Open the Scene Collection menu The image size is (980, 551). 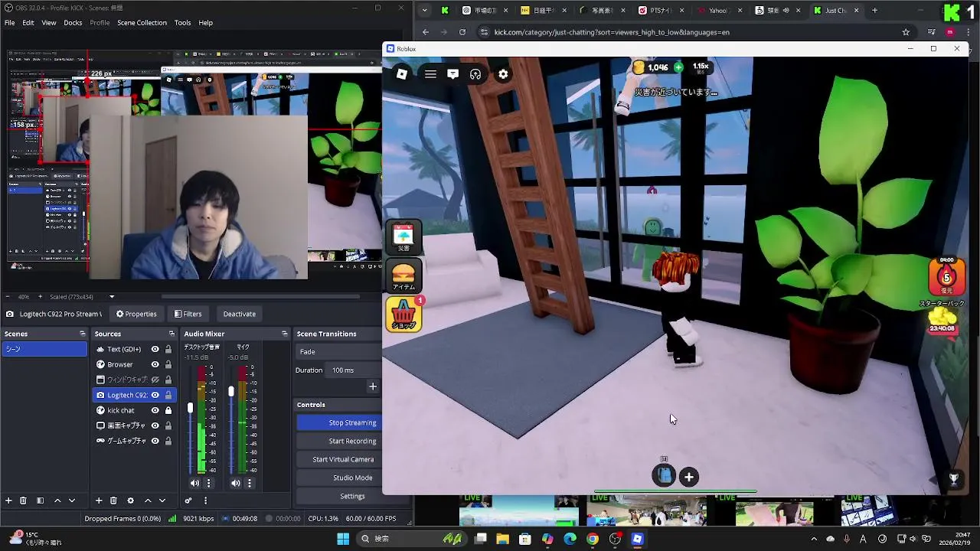pos(142,23)
